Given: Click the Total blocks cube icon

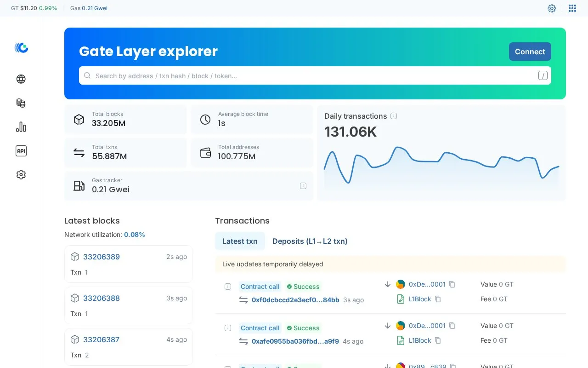Looking at the screenshot, I should click(x=79, y=120).
